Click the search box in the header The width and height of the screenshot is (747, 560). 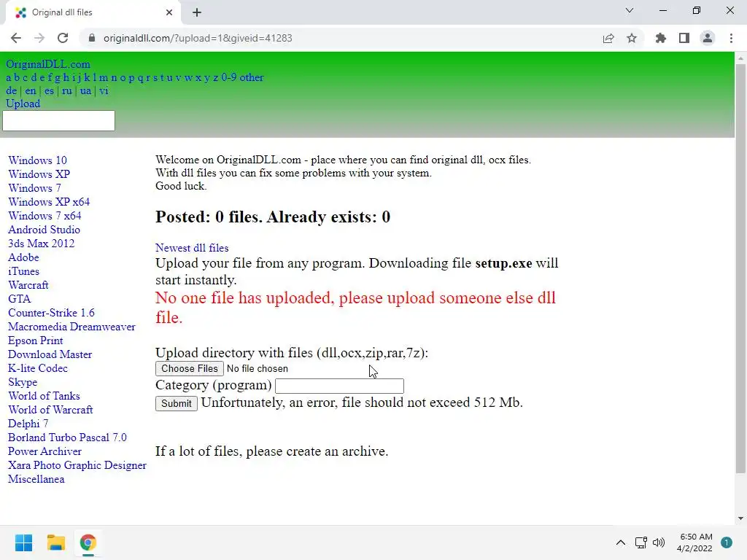tap(58, 120)
